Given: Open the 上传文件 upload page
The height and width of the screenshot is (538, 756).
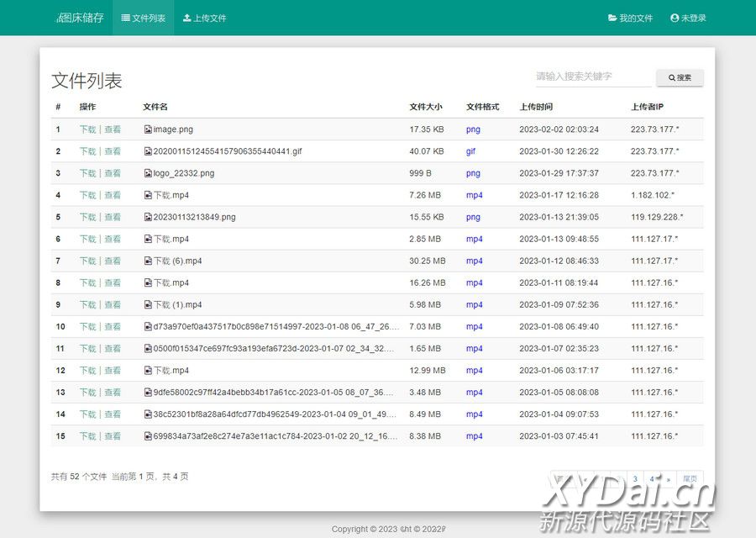Looking at the screenshot, I should click(x=204, y=18).
